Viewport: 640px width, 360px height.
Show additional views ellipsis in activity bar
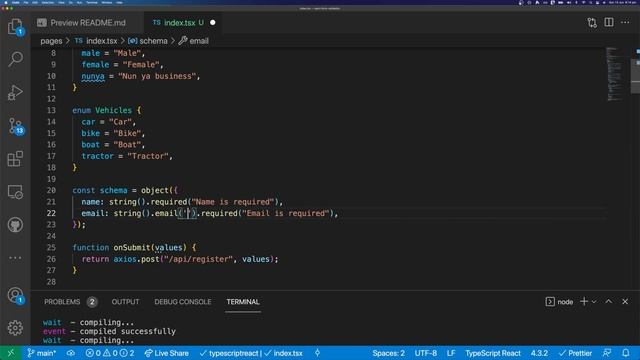[x=15, y=258]
